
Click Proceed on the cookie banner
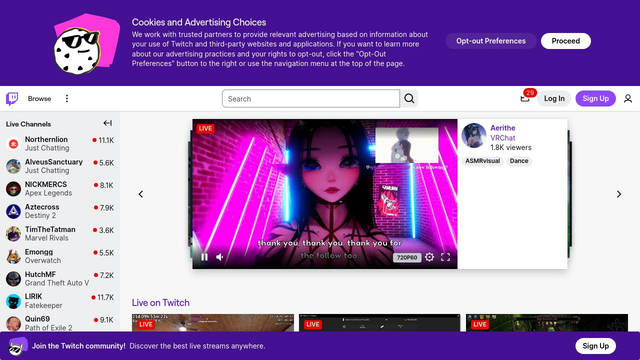click(x=566, y=41)
